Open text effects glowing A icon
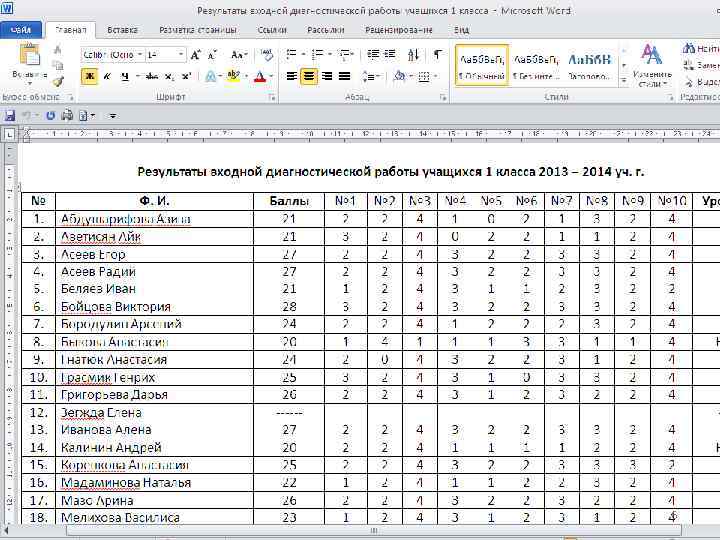This screenshot has width=720, height=540. coord(210,76)
